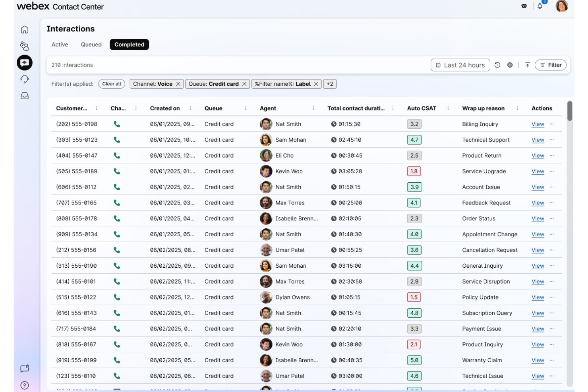This screenshot has width=588, height=392.
Task: Click the Webex infinity icon in top bar
Action: 524,6
